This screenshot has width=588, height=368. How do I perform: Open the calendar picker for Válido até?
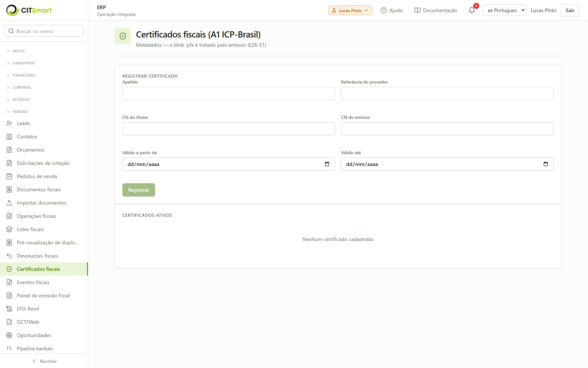[546, 164]
